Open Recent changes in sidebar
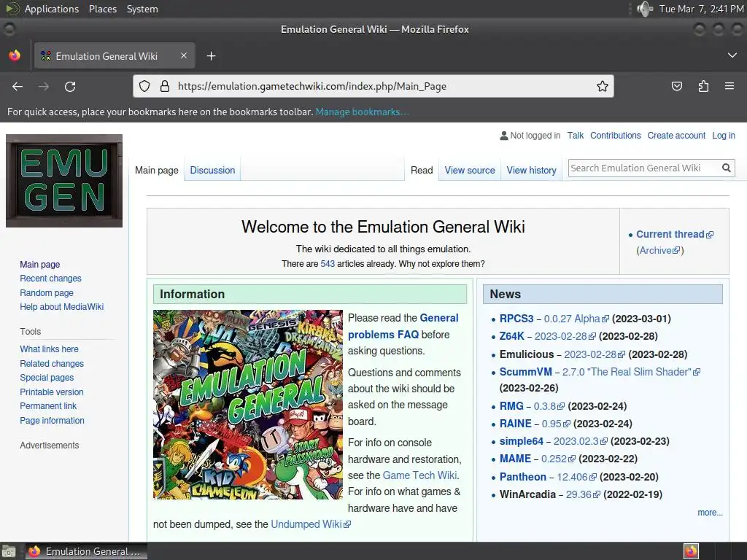747x560 pixels. tap(50, 278)
